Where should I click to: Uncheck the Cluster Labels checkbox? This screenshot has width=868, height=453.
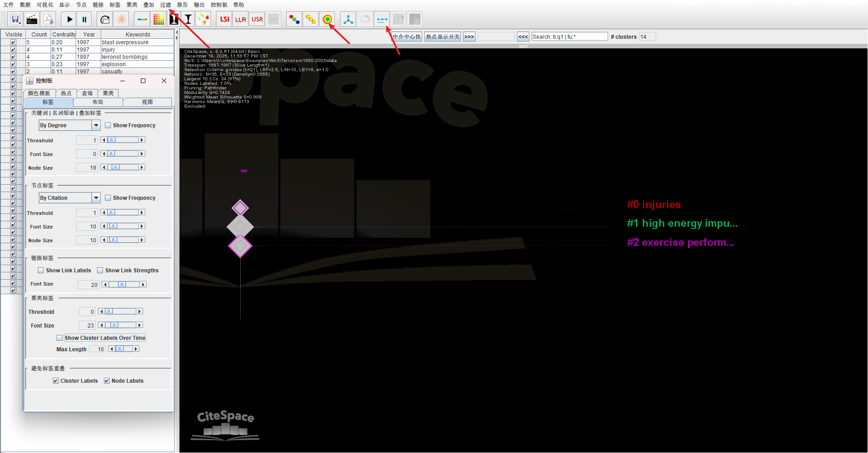click(x=56, y=380)
